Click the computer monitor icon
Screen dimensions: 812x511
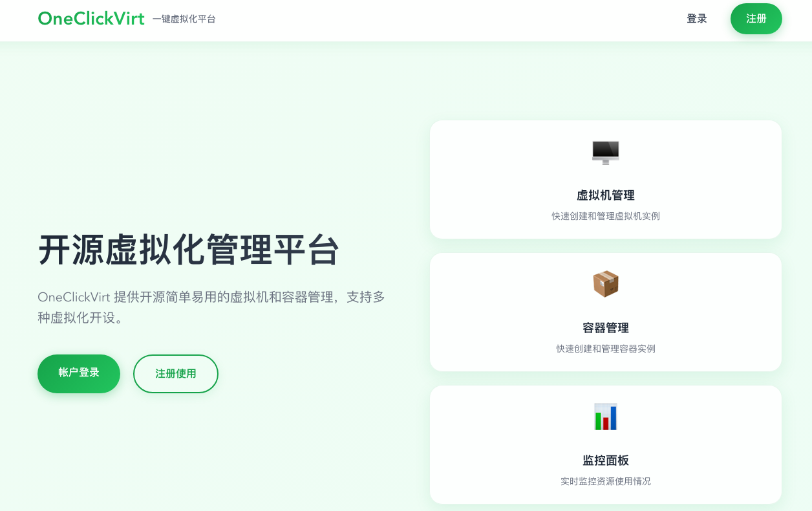tap(606, 153)
